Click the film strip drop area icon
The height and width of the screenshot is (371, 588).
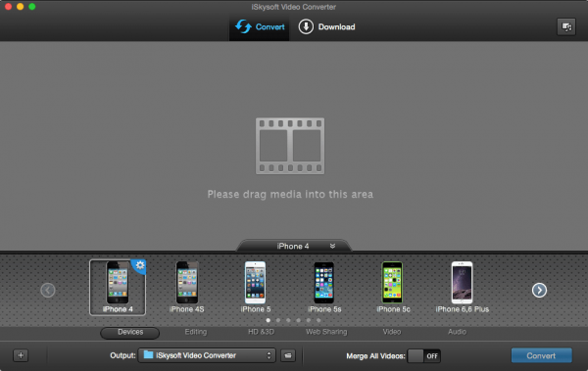coord(290,146)
